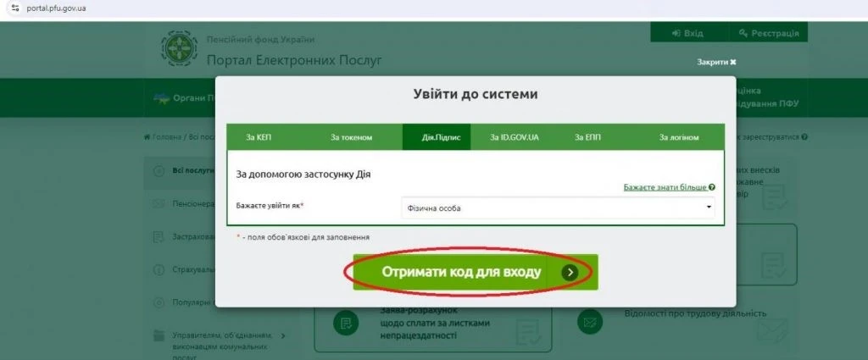The width and height of the screenshot is (868, 360).
Task: Click the site info icon in address bar
Action: tap(12, 8)
